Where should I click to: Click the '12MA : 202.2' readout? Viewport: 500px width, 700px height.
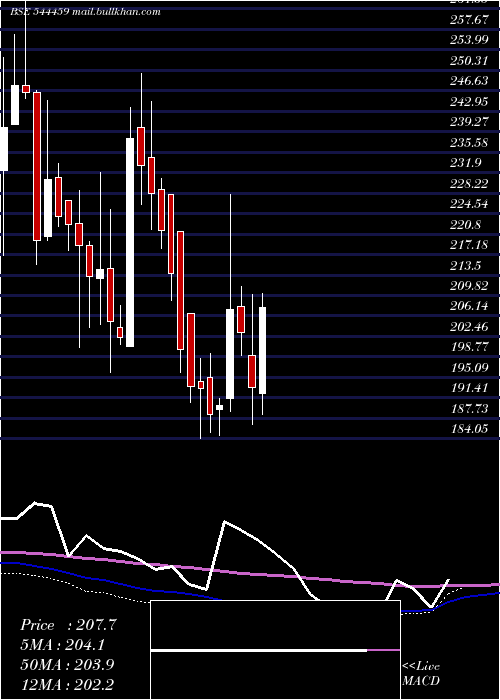(67, 684)
